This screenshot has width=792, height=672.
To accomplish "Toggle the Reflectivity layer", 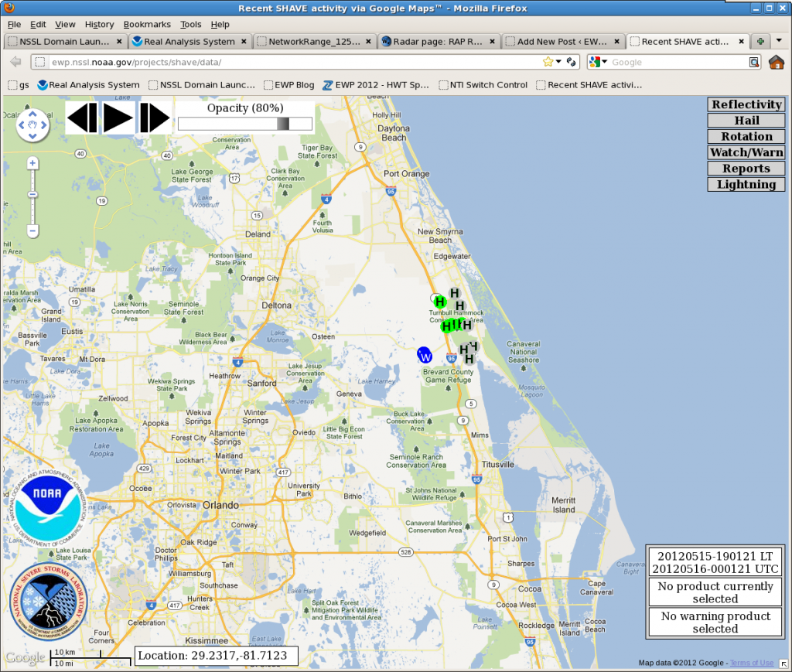I will tap(746, 104).
